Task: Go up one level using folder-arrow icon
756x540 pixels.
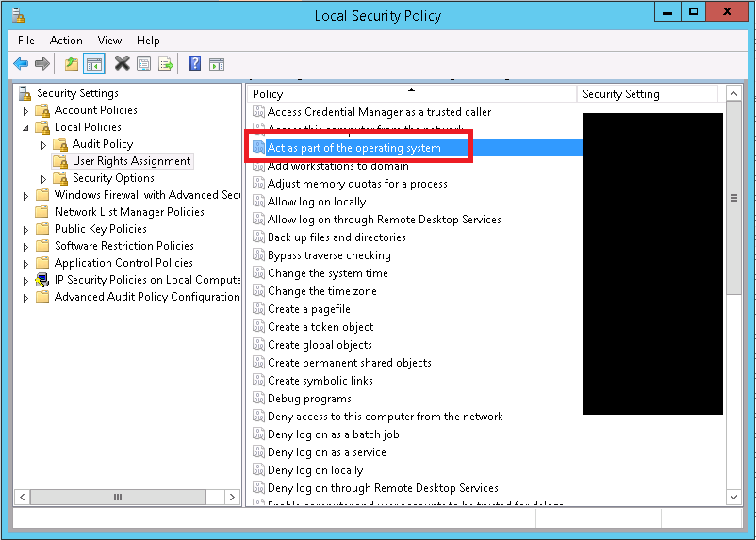Action: (x=72, y=64)
